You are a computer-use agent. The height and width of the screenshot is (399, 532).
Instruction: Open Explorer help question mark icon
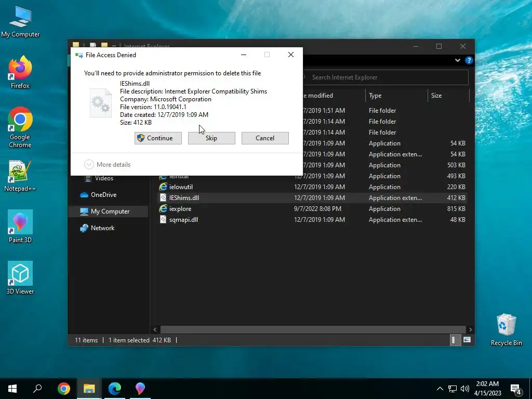(469, 60)
